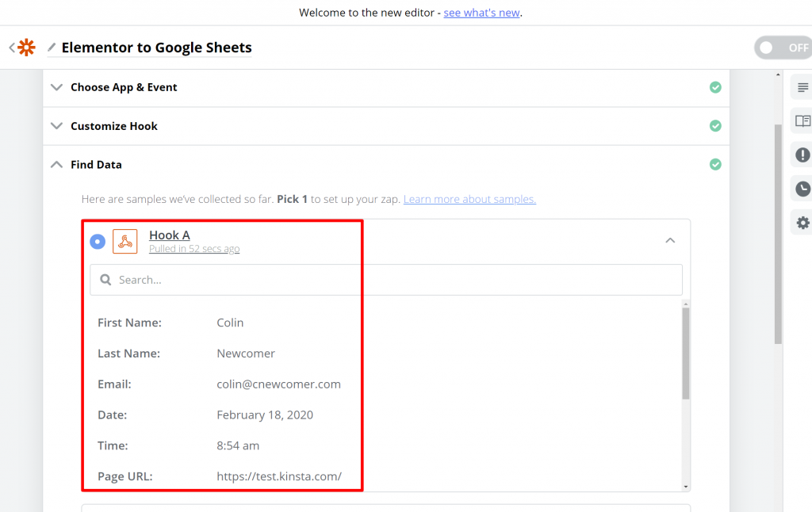Collapse Hook A sample with chevron
Viewport: 812px width, 512px height.
click(x=670, y=240)
